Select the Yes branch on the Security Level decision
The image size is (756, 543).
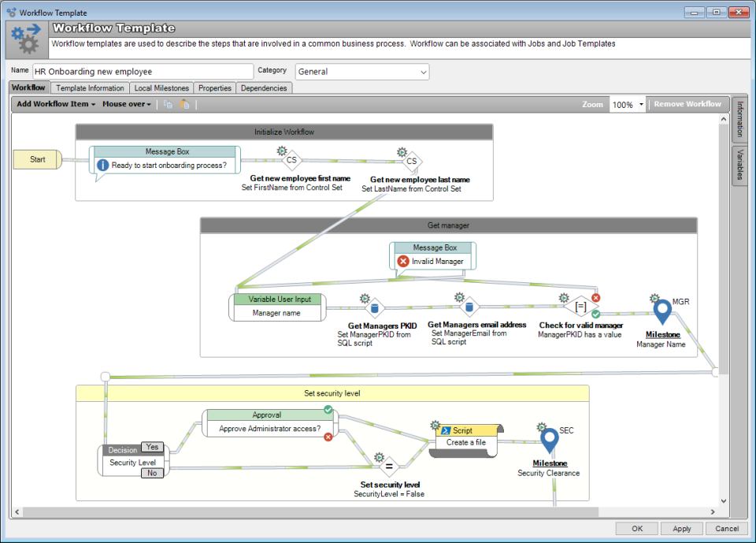click(x=152, y=447)
